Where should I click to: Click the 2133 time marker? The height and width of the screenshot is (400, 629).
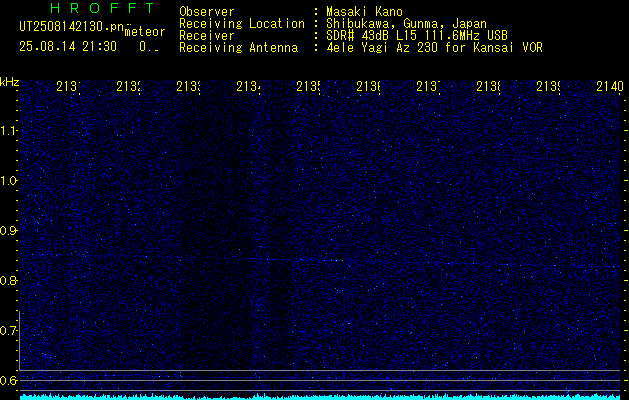pyautogui.click(x=188, y=87)
